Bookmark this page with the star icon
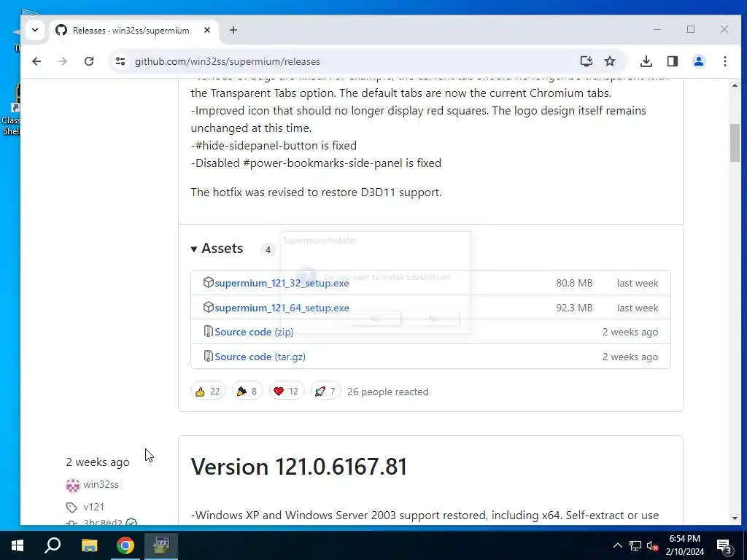Screen dimensions: 747x560 (x=610, y=61)
